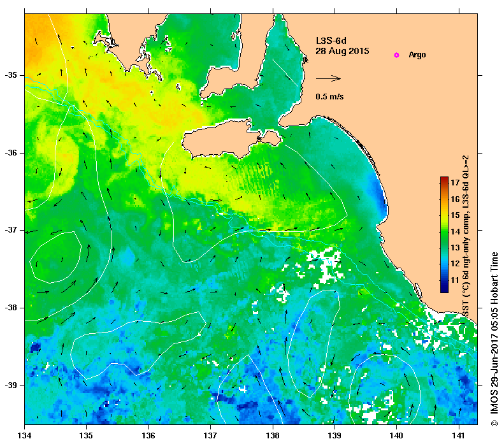This screenshot has height=446, width=504.
Task: Click the longitude label 140
Action: coord(396,436)
